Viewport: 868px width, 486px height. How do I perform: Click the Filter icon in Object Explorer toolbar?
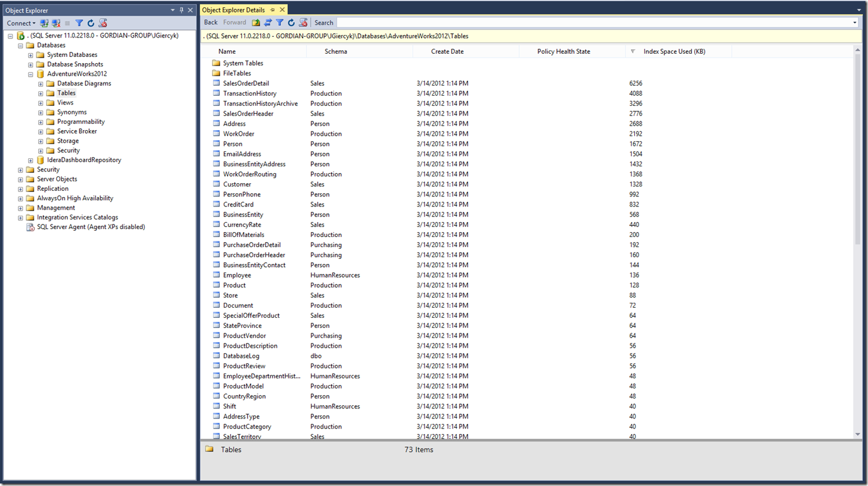click(79, 23)
